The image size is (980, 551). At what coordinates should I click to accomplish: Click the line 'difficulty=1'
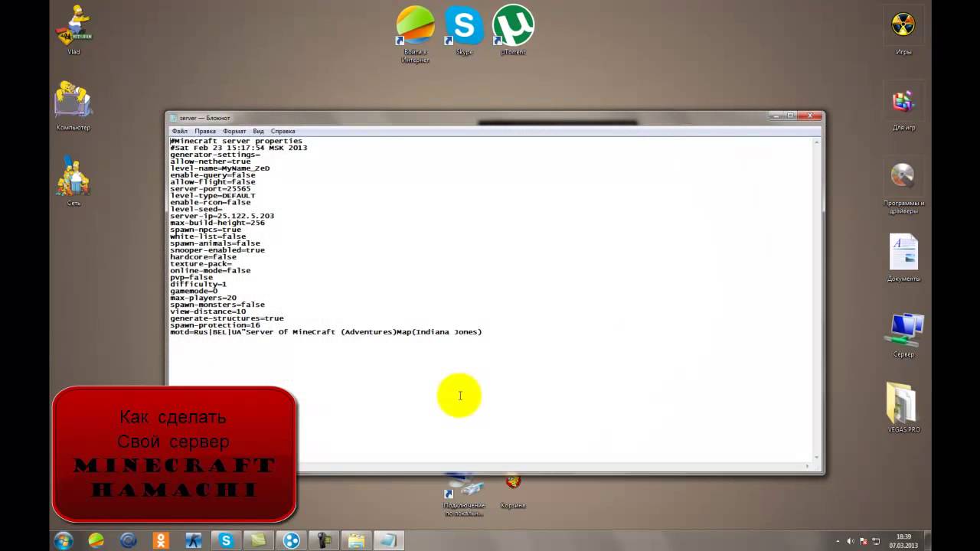click(x=198, y=284)
